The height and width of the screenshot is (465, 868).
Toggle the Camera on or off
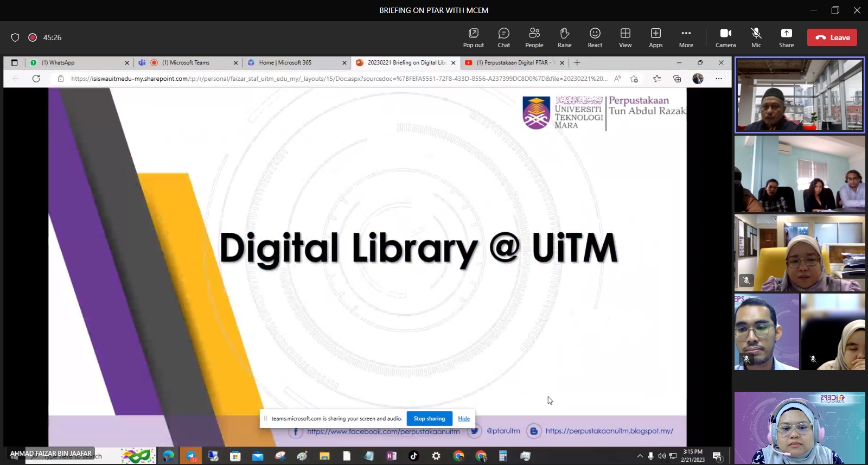click(x=725, y=37)
